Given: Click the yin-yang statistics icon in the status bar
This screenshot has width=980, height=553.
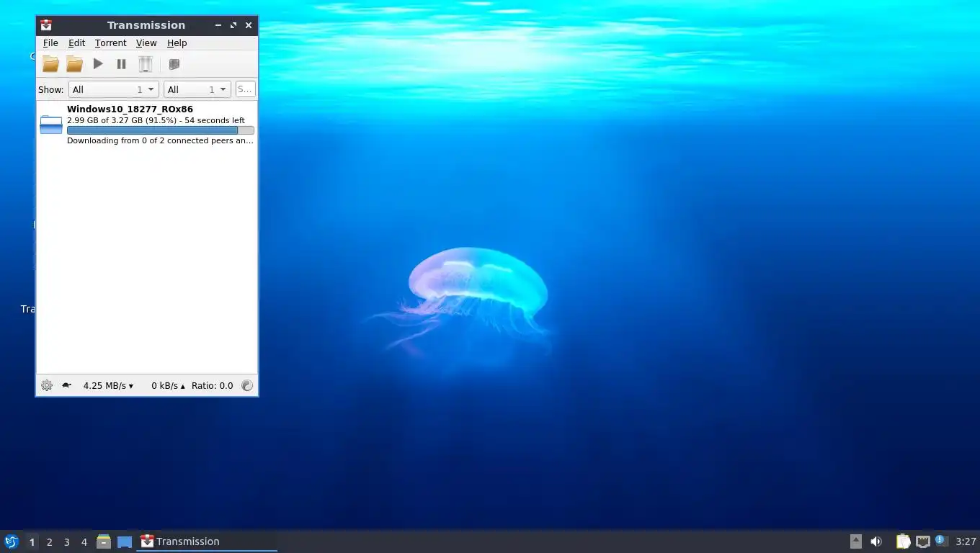Looking at the screenshot, I should 247,385.
